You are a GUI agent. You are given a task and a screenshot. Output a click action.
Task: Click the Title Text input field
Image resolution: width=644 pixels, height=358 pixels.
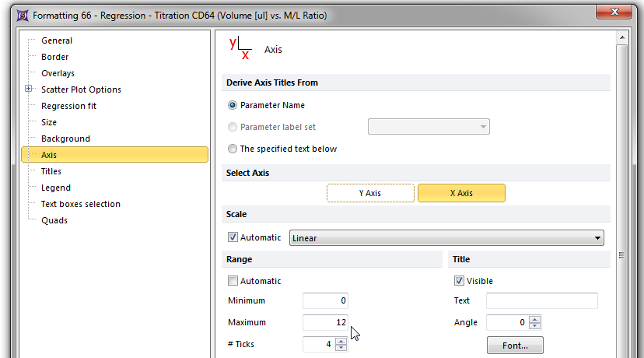541,300
